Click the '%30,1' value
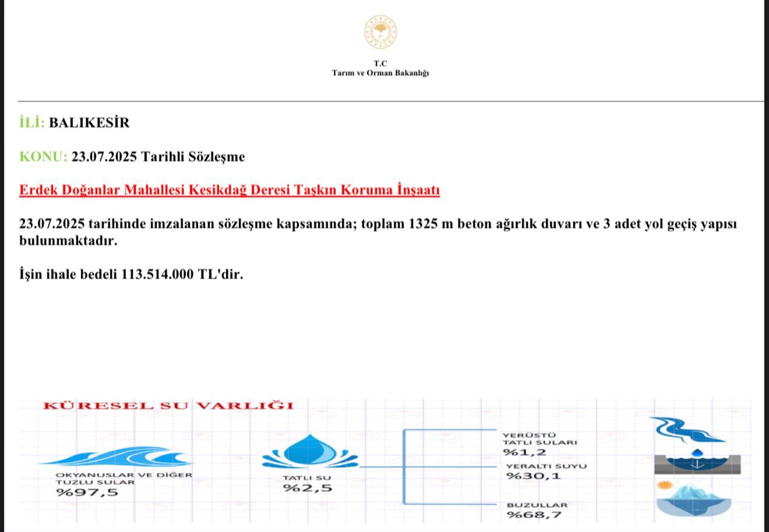 [533, 476]
